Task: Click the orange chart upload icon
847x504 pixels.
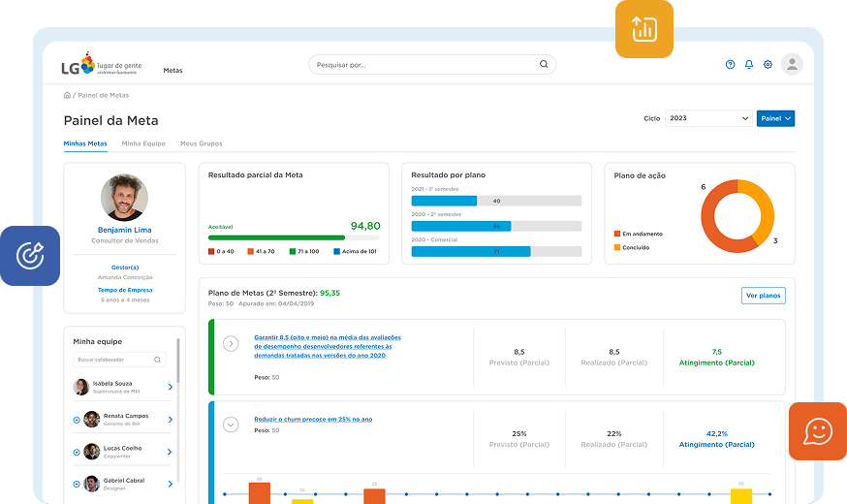Action: (x=643, y=29)
